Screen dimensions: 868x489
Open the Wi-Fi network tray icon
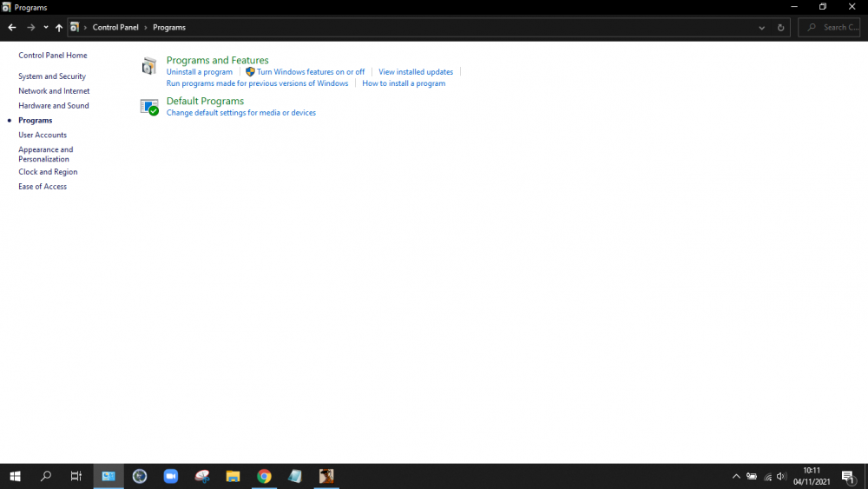[767, 476]
